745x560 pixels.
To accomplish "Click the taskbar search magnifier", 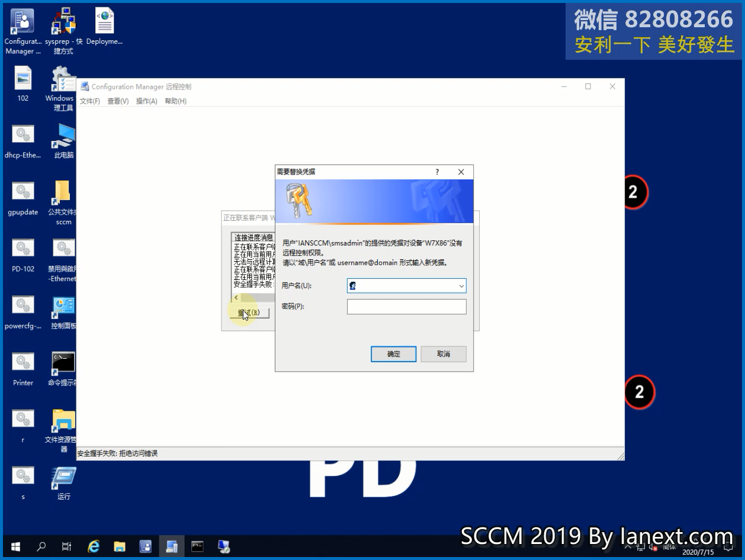I will (41, 546).
